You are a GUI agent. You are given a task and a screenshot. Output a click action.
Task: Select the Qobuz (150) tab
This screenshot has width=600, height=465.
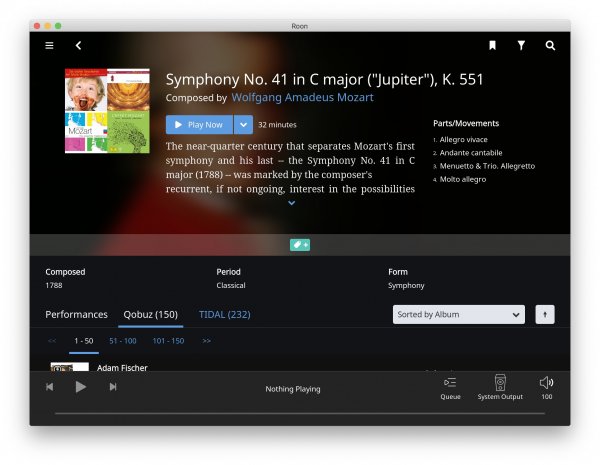[150, 315]
